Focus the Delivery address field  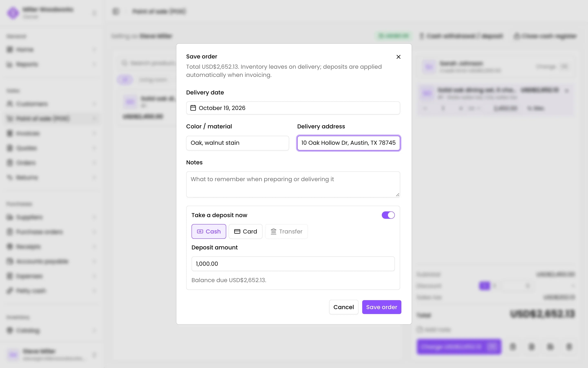point(349,143)
